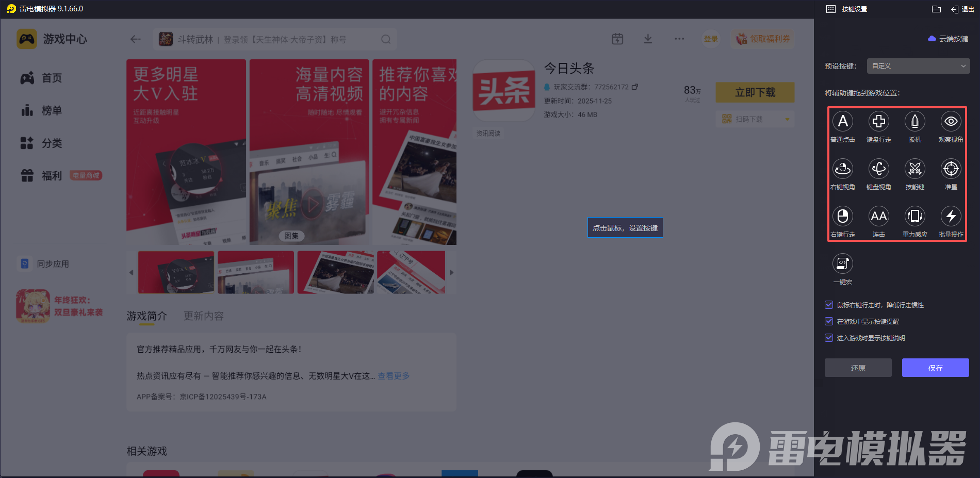980x478 pixels.
Task: Select the 连击 AA icon
Action: click(x=879, y=216)
